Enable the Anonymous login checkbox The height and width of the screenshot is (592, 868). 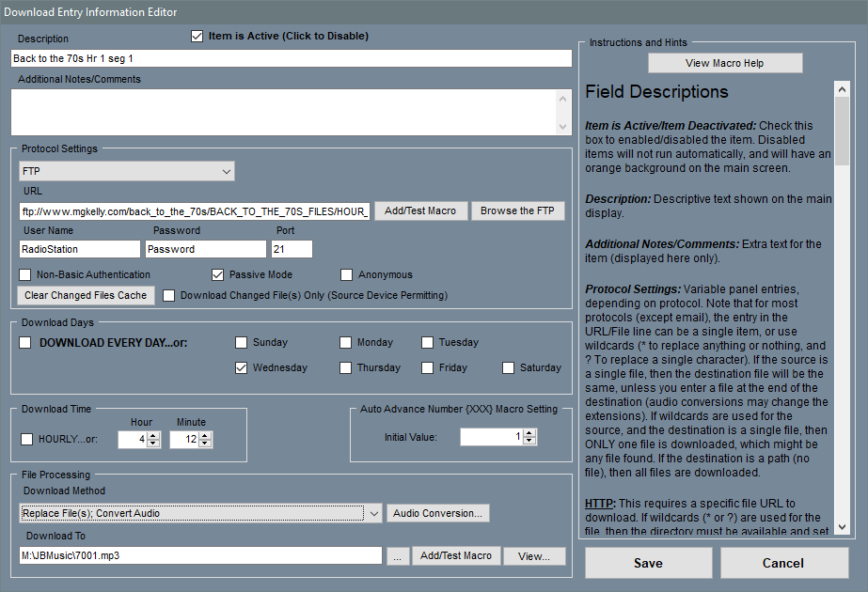tap(346, 275)
